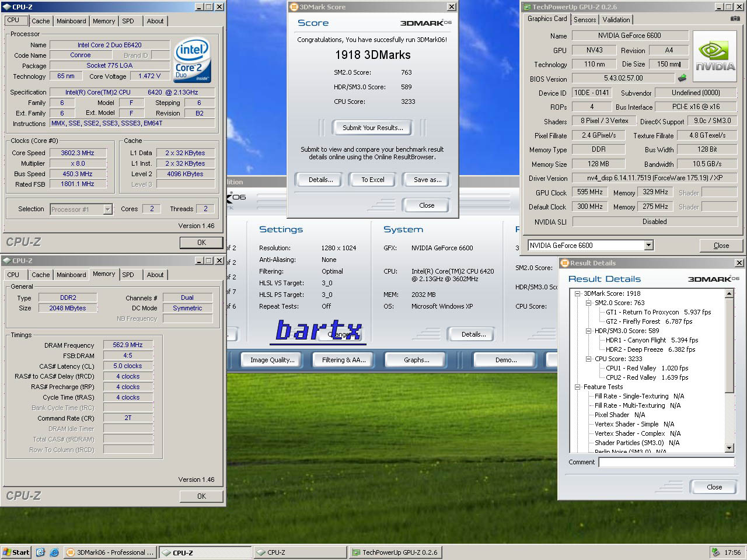Open Image Quality in 3DMark06
The height and width of the screenshot is (560, 747).
[273, 360]
